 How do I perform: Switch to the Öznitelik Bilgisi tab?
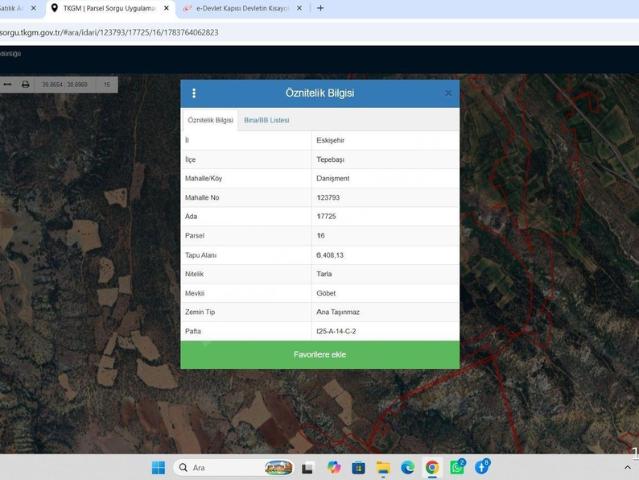coord(210,120)
